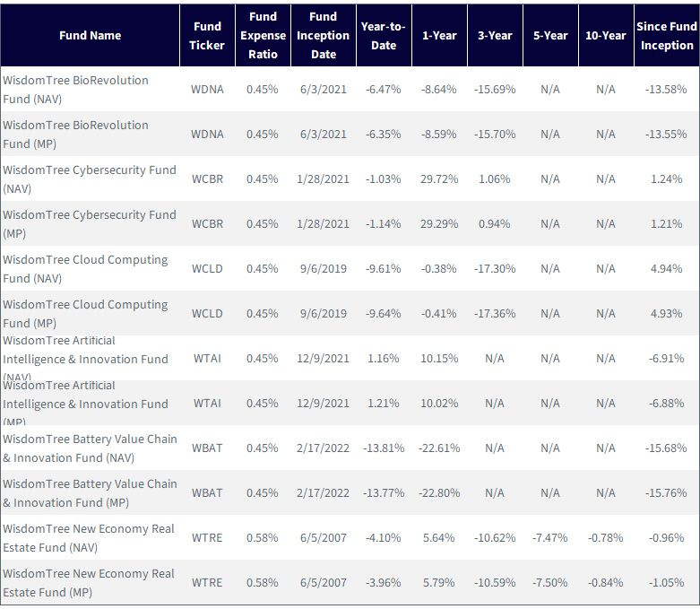Click the Year-to-Date column header
Image resolution: width=700 pixels, height=609 pixels.
pos(384,36)
